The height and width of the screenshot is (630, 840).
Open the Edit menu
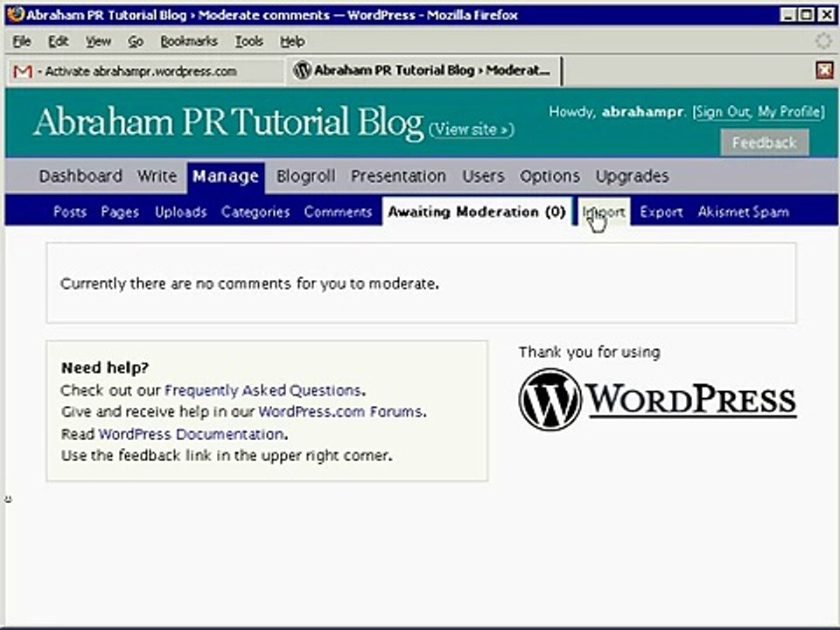59,41
